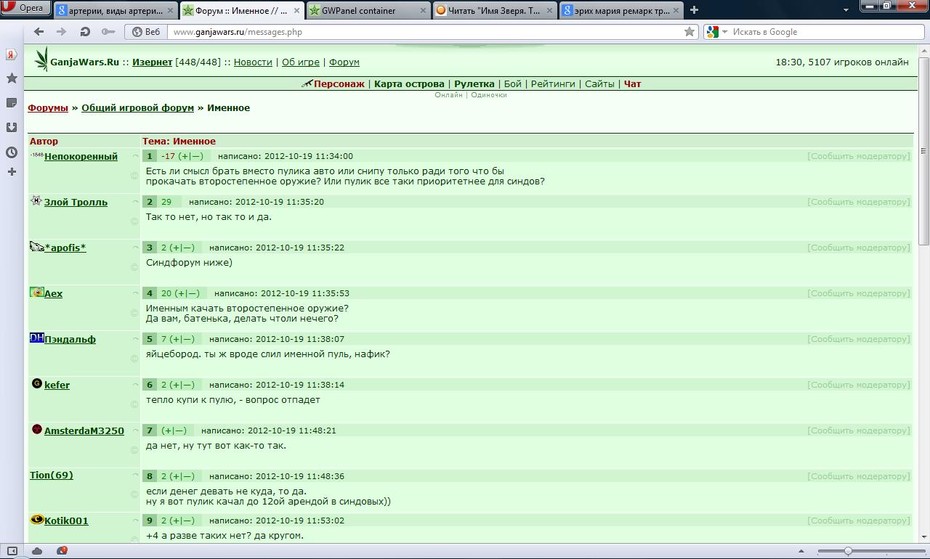The width and height of the screenshot is (930, 559).
Task: Click the password wand key icon
Action: point(108,32)
